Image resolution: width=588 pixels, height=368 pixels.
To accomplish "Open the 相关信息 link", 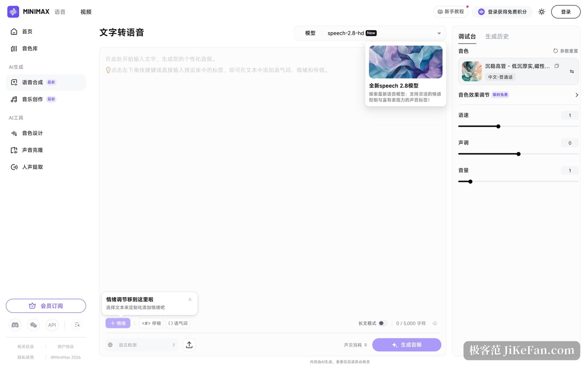I will [x=26, y=347].
